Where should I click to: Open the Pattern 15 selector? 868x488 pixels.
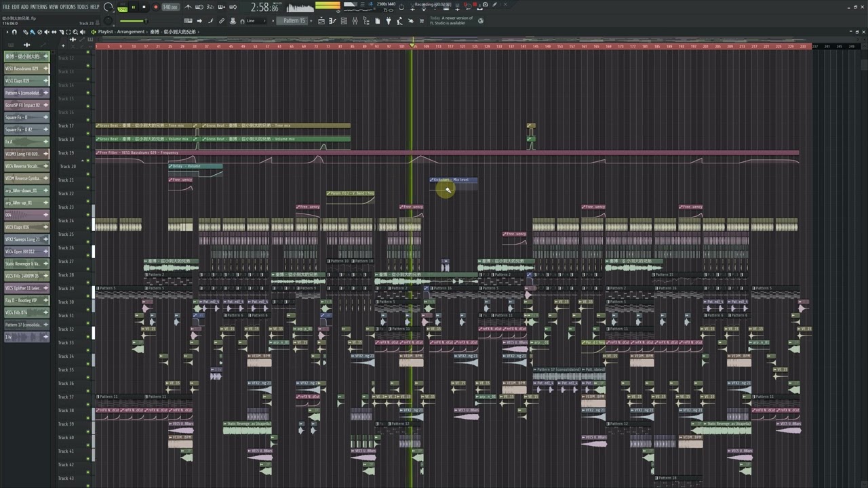click(x=294, y=20)
